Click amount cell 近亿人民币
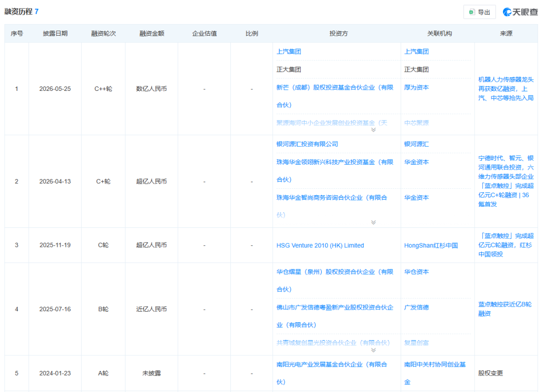 pos(152,309)
